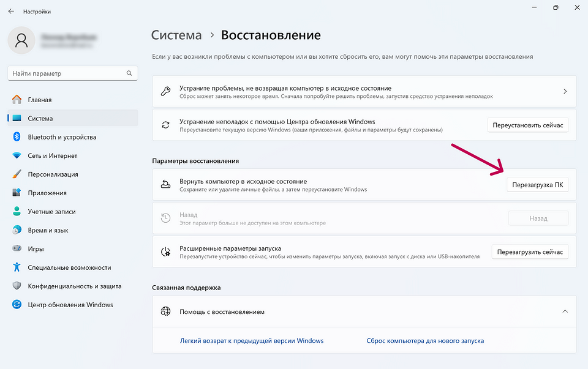The width and height of the screenshot is (588, 369).
Task: Open Центр обновления Windows
Action: [x=69, y=304]
